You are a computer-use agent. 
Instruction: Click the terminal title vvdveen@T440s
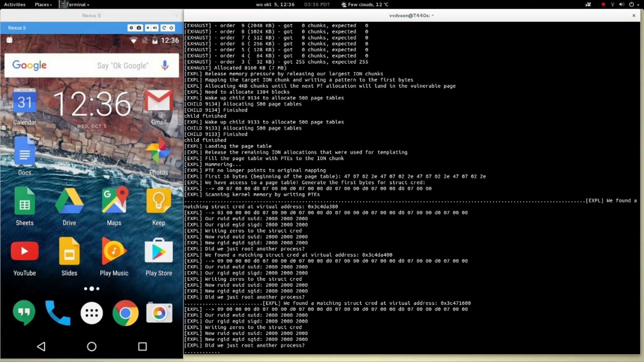(412, 15)
